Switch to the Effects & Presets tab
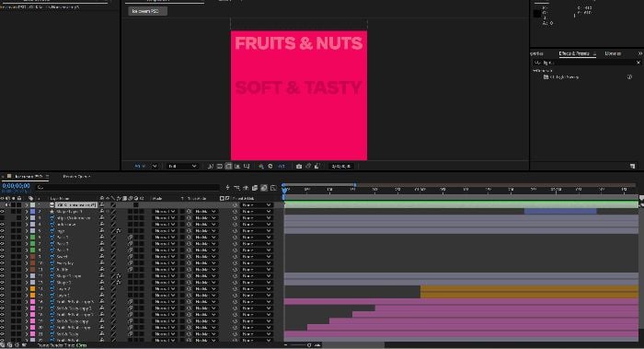Screen dimensions: 644x349 click(x=574, y=53)
